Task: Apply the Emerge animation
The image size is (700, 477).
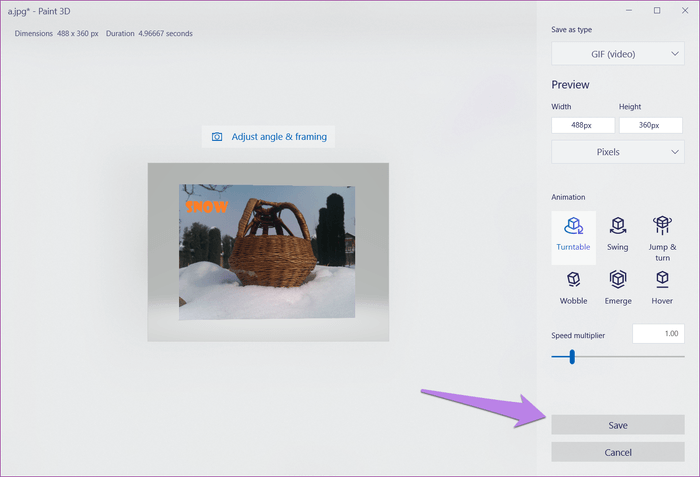Action: tap(618, 288)
